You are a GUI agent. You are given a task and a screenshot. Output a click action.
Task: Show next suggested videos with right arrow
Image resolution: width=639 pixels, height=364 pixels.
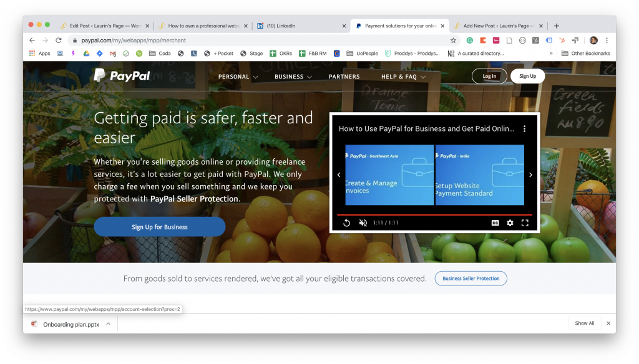pyautogui.click(x=530, y=175)
